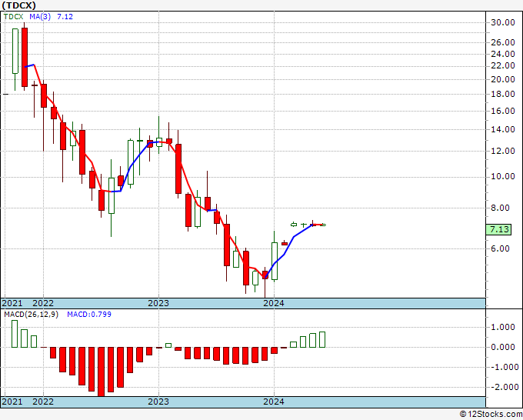Click the 6.00 price axis label
The height and width of the screenshot is (420, 523).
coord(500,248)
